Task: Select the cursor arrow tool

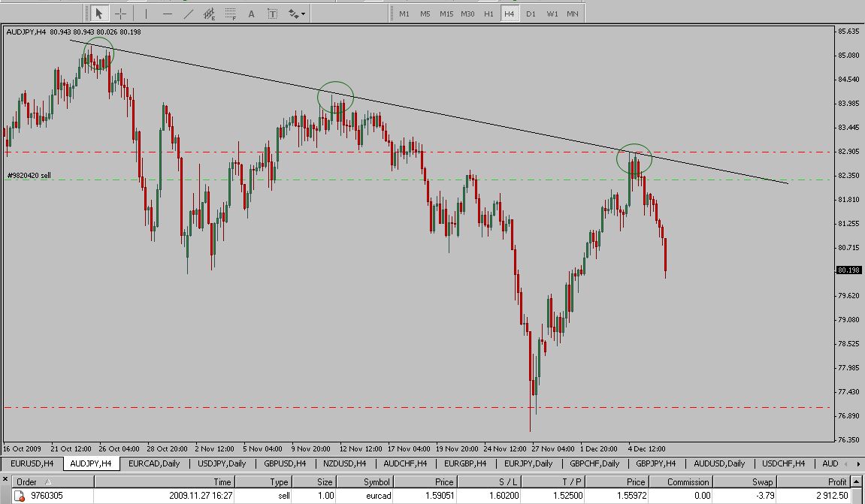Action: click(x=98, y=14)
